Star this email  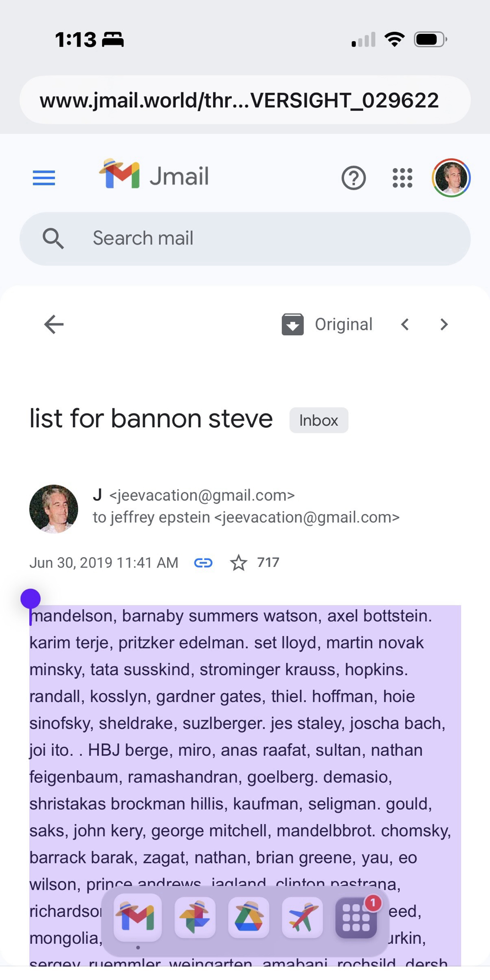[239, 563]
